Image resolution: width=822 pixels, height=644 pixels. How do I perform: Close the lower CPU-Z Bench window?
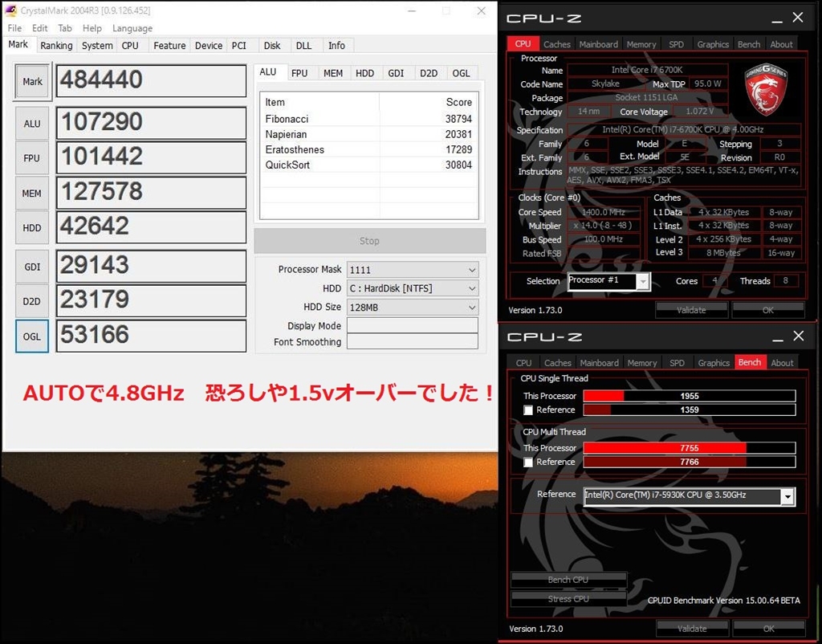point(799,336)
